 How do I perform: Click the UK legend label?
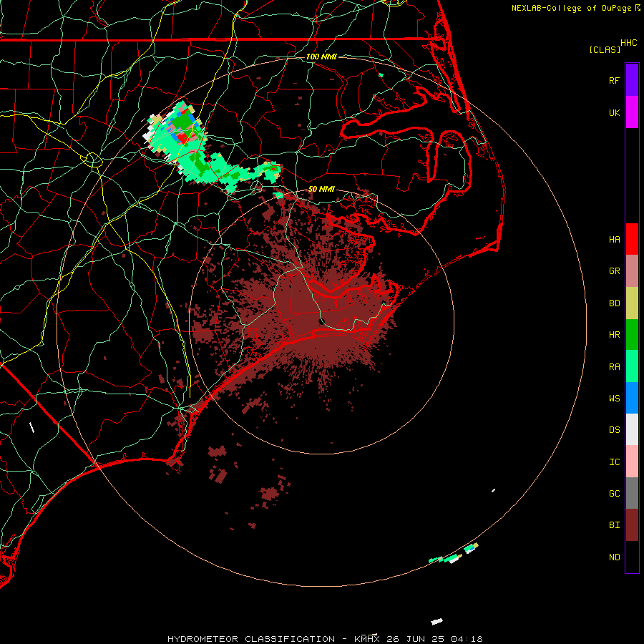click(614, 112)
